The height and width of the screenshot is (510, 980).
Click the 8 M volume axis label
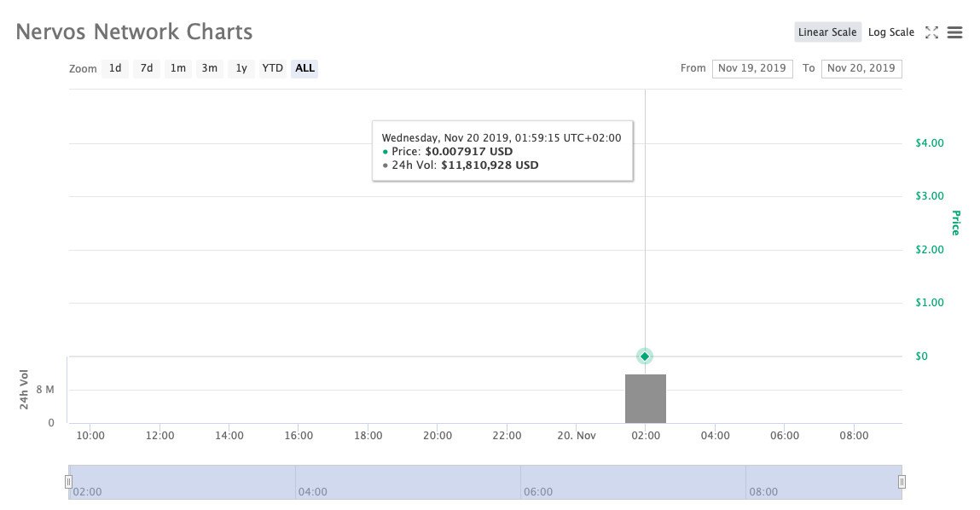(x=45, y=390)
